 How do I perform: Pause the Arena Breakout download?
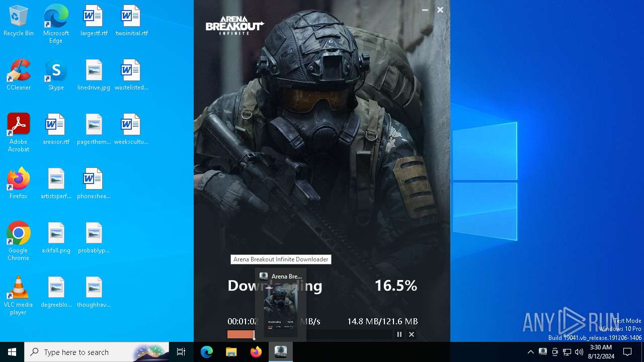click(399, 334)
